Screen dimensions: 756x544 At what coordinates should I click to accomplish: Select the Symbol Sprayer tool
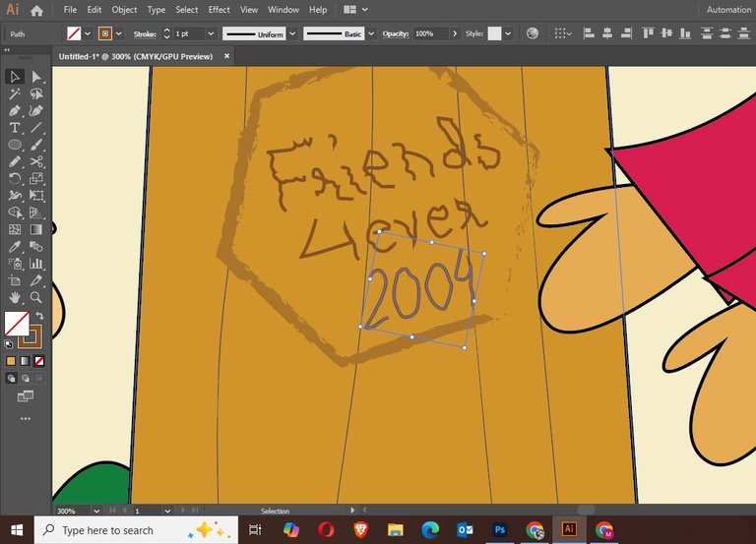click(x=15, y=264)
